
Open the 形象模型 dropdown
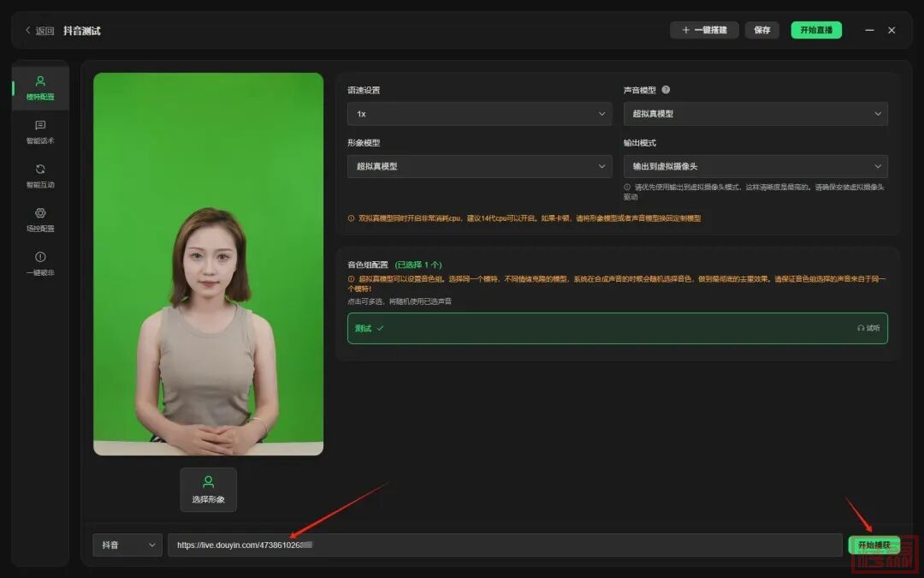(479, 166)
